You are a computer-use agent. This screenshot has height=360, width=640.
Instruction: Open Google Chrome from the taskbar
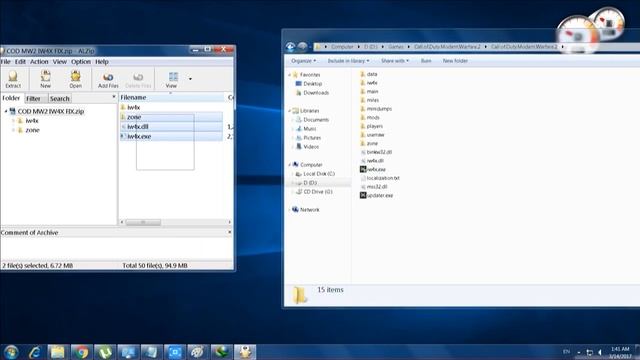pyautogui.click(x=81, y=352)
